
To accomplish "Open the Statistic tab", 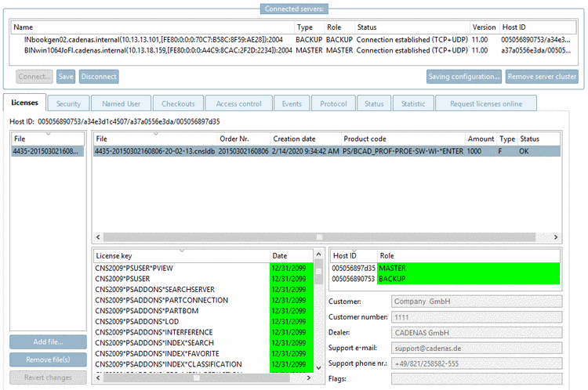I will point(413,104).
